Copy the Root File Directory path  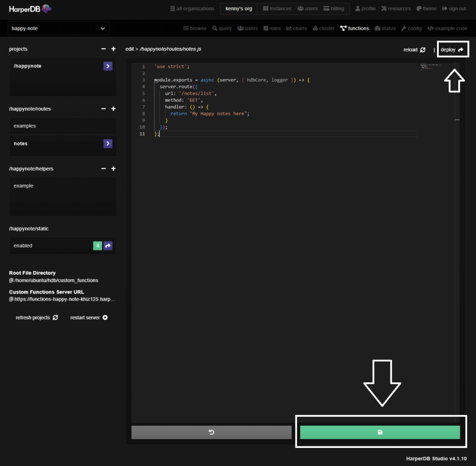[x=11, y=280]
